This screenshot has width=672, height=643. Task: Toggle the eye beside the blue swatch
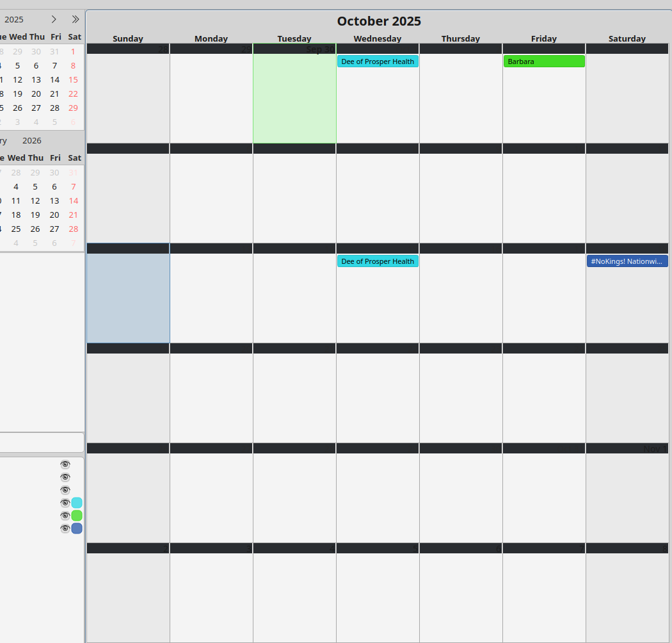[65, 528]
